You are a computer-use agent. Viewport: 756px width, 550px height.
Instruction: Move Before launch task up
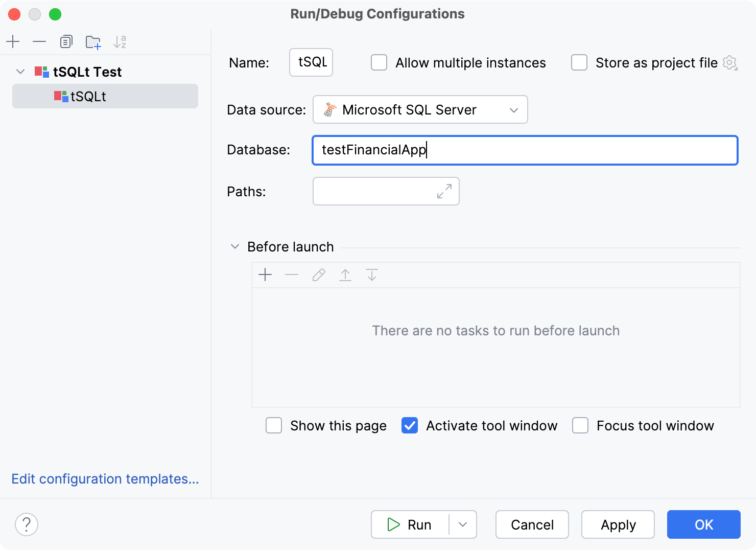pyautogui.click(x=345, y=274)
